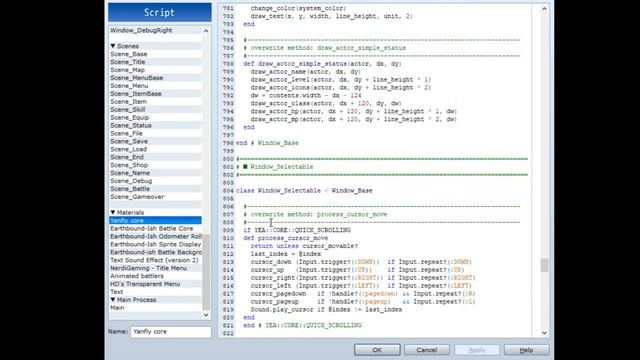
Task: Click the 'change_color(system_color)' code line
Action: 298,8
